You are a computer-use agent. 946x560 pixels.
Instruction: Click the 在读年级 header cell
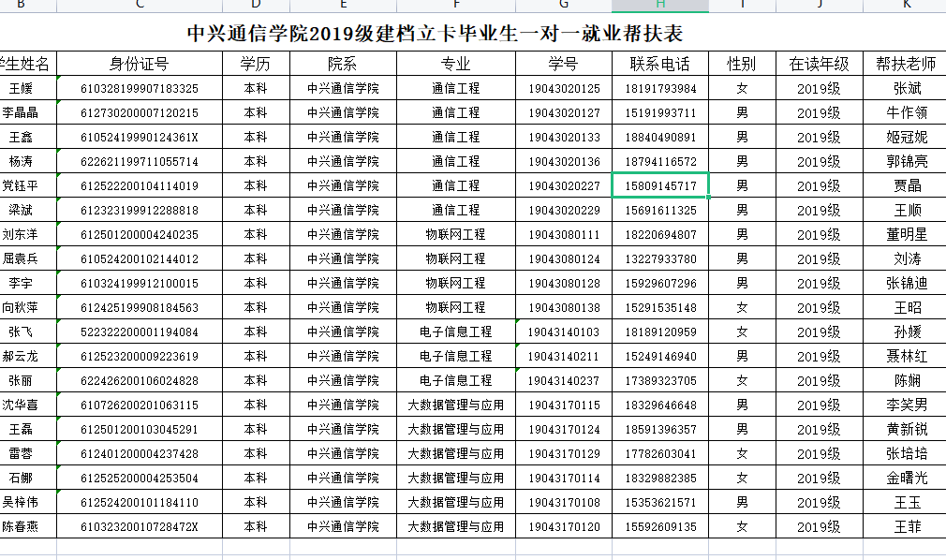coord(819,64)
